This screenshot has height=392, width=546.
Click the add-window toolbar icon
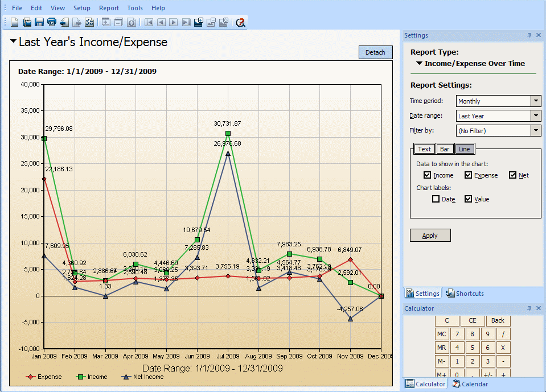(199, 23)
